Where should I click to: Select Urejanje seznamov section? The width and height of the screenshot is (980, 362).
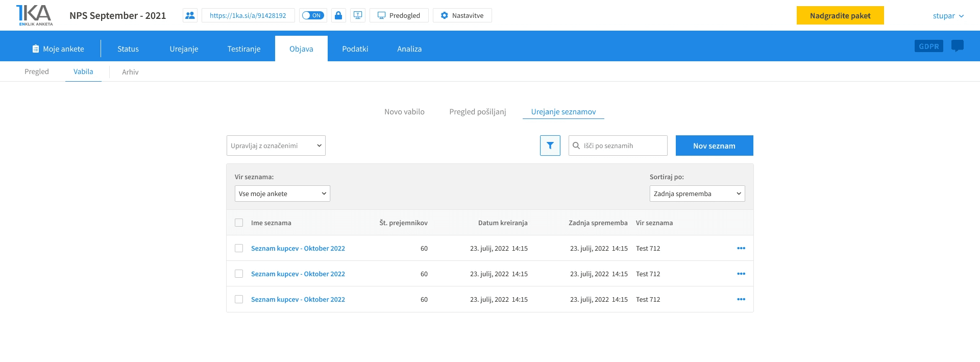(563, 112)
